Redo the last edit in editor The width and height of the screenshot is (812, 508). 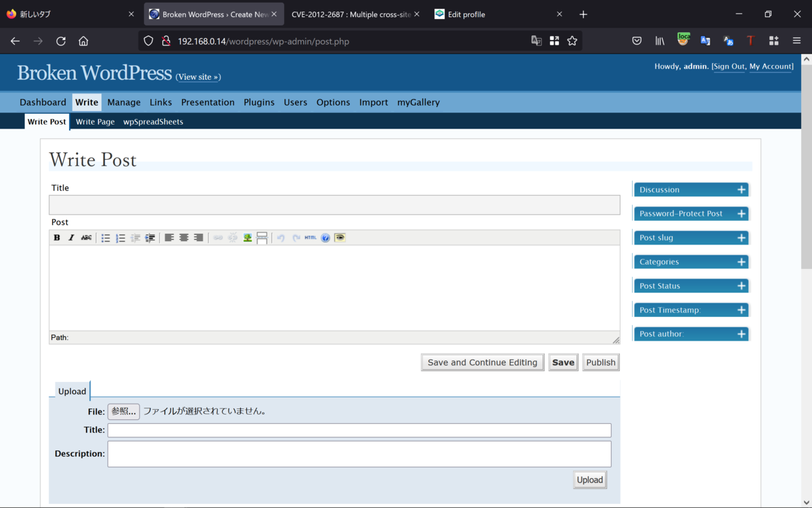pos(296,238)
